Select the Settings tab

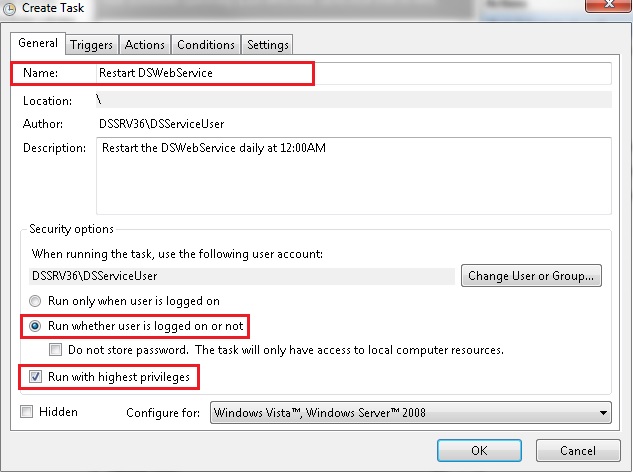267,45
